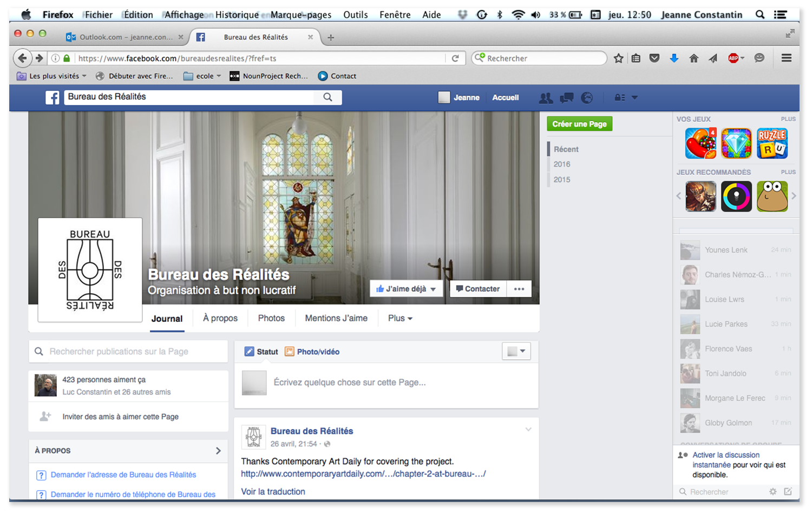The width and height of the screenshot is (812, 515).
Task: Click Activer la discussion instantanée link
Action: click(726, 460)
